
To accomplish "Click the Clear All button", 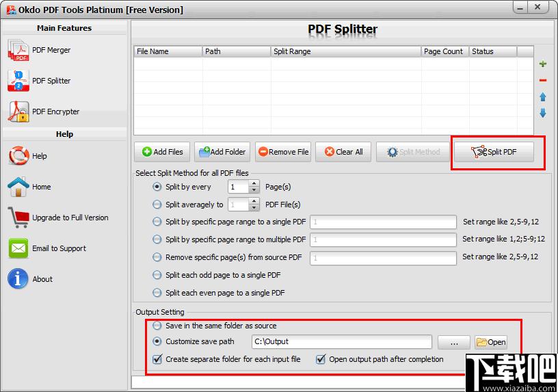I will 343,152.
